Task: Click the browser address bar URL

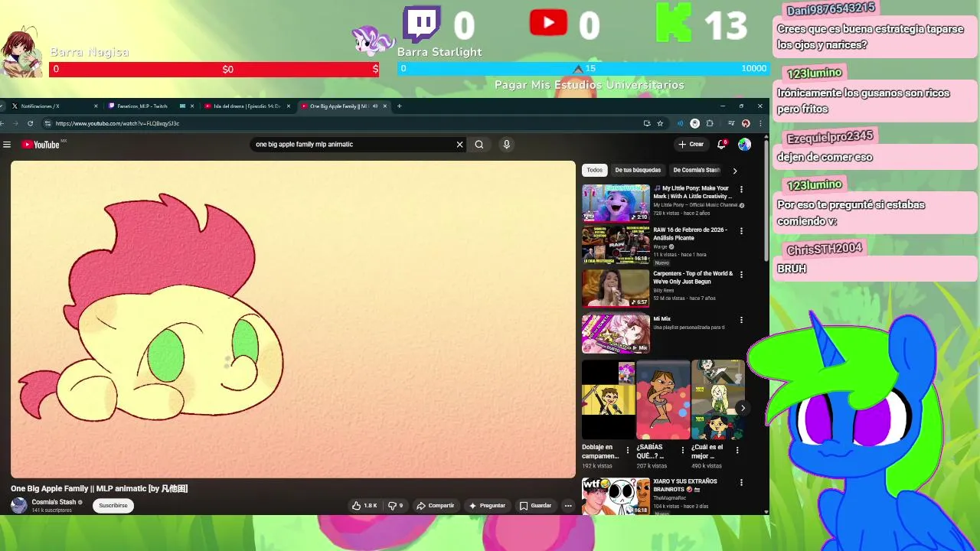Action: click(117, 123)
